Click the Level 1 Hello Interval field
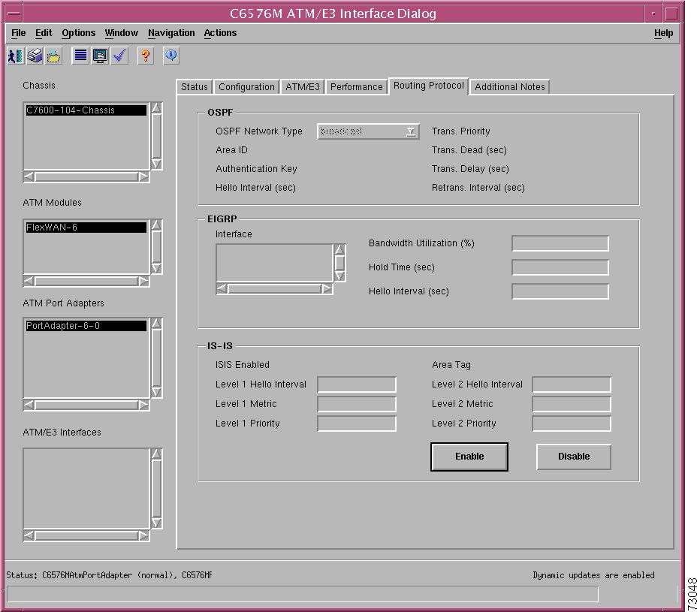700x612 pixels. click(357, 384)
